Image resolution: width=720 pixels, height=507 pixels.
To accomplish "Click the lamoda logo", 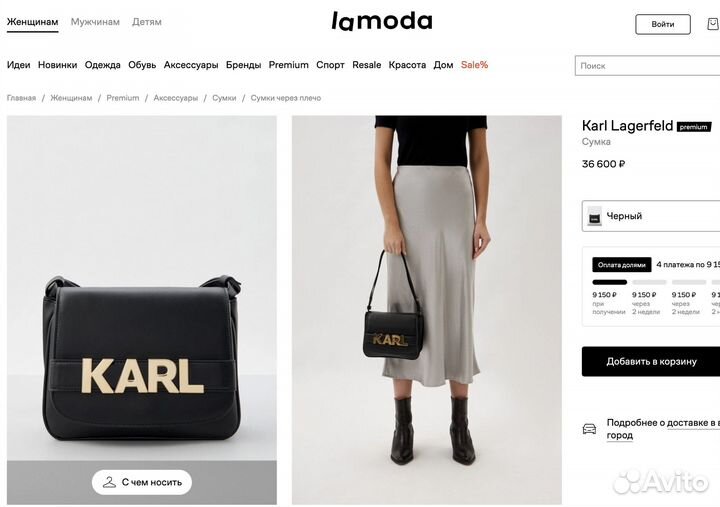I will tap(382, 21).
